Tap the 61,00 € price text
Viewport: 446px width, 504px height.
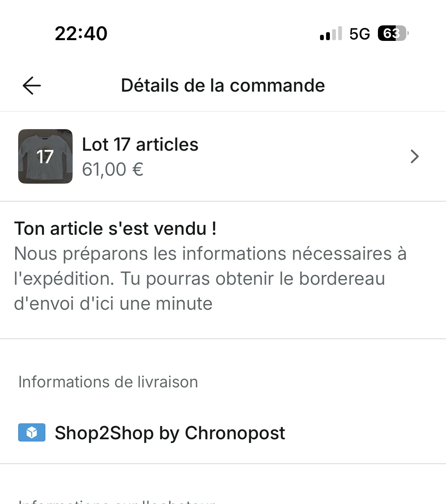pos(113,169)
